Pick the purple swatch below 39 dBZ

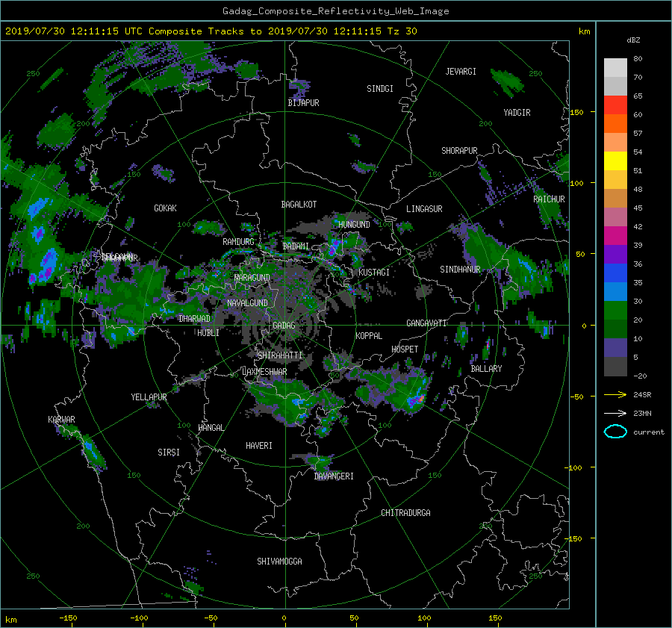[x=615, y=254]
